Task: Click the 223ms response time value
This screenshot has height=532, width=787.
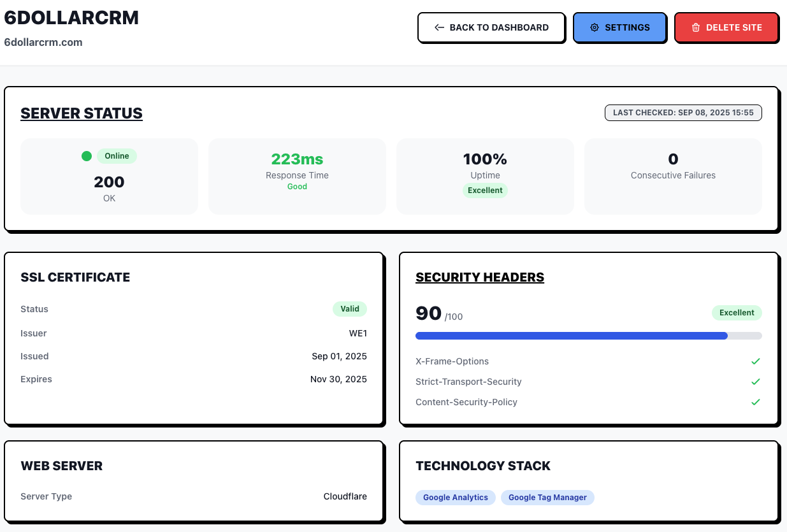Action: (297, 159)
